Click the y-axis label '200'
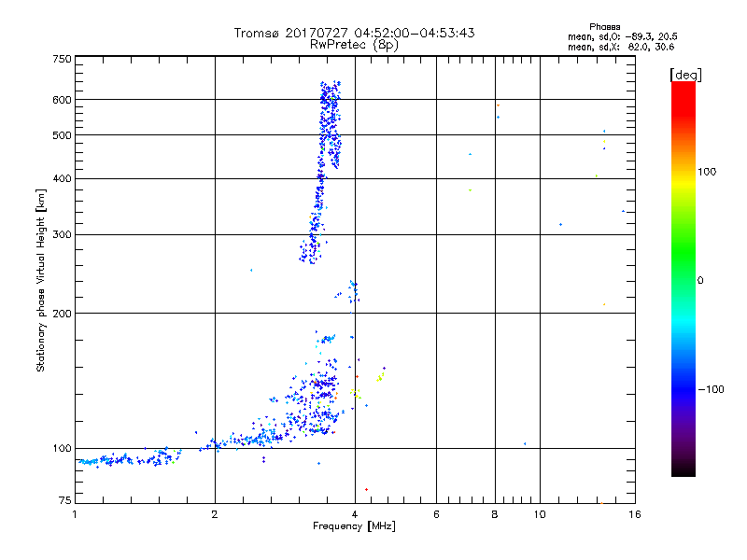The image size is (747, 560). 62,314
